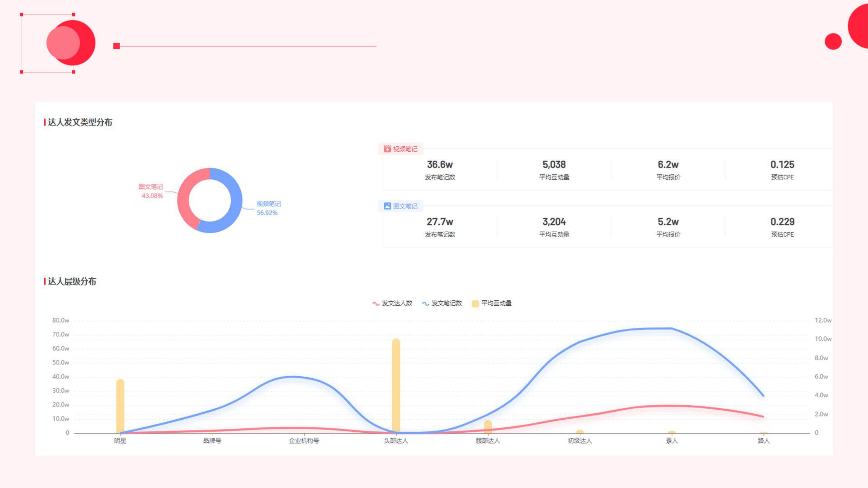868x488 pixels.
Task: Click the small red dot top right
Action: pyautogui.click(x=833, y=41)
